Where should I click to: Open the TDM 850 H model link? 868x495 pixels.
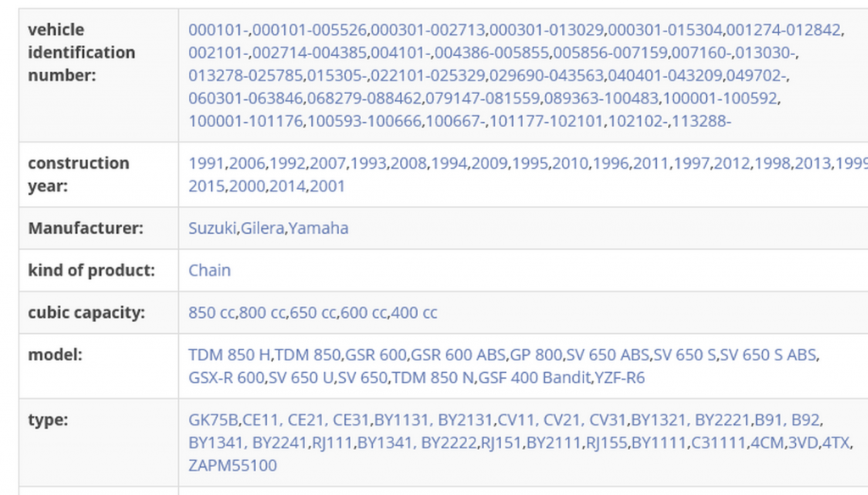[229, 354]
